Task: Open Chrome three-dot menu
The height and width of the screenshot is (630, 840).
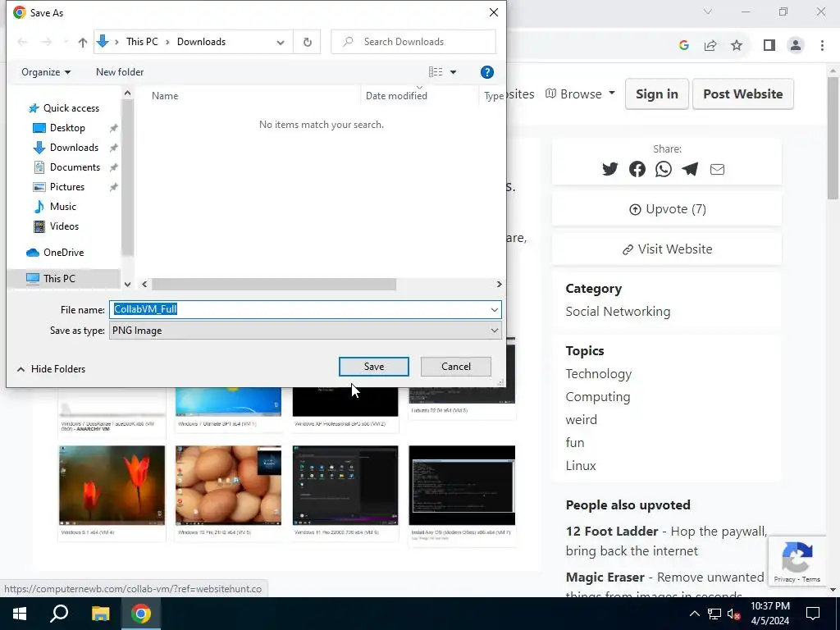Action: (x=822, y=46)
